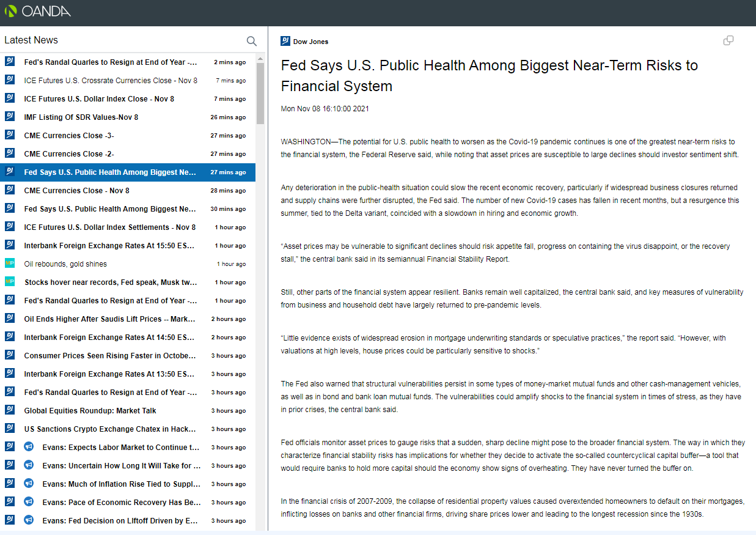Click megaphone icon next to Evans: Expects Labor Market

(28, 447)
